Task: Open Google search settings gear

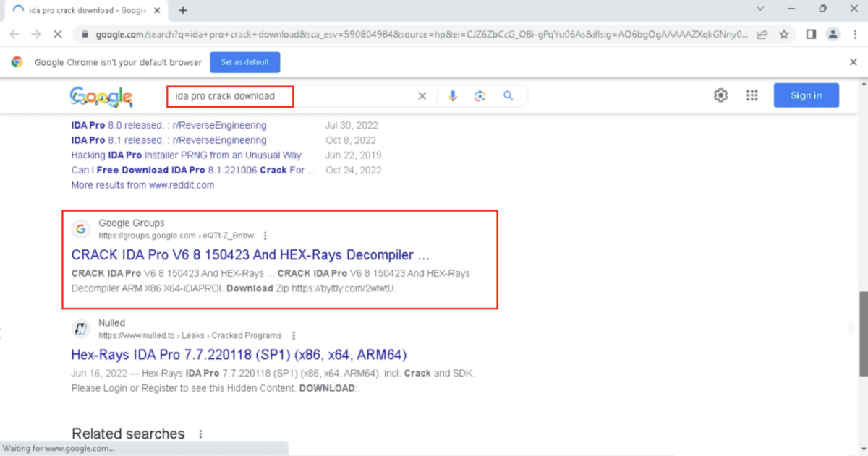Action: 720,95
